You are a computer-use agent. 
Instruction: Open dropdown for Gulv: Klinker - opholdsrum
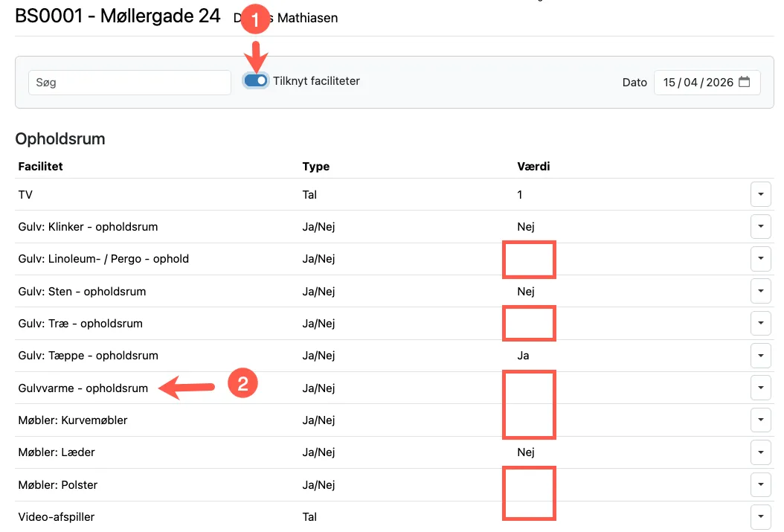[759, 227]
